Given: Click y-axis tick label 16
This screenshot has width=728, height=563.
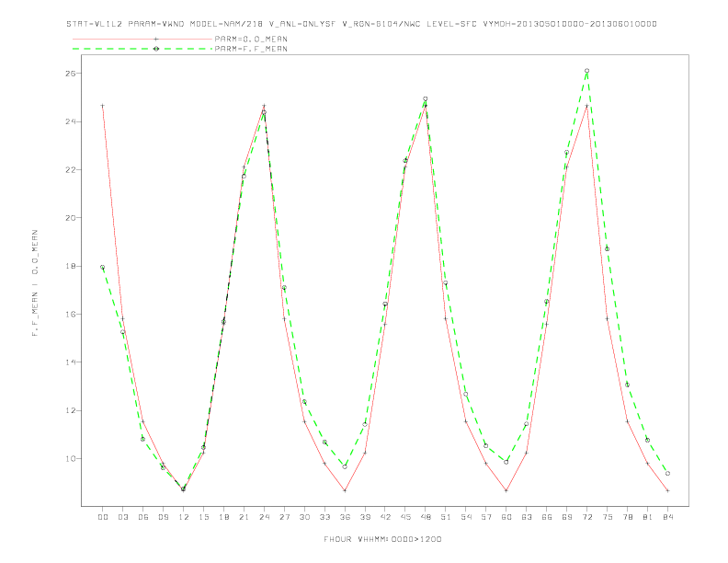Looking at the screenshot, I should [71, 314].
